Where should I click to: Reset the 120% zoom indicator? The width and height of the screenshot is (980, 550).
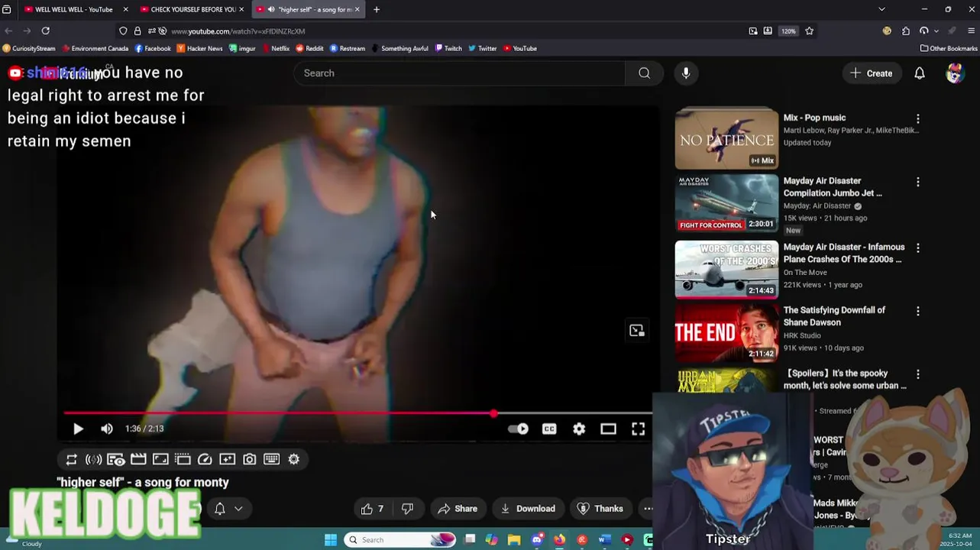(x=788, y=31)
